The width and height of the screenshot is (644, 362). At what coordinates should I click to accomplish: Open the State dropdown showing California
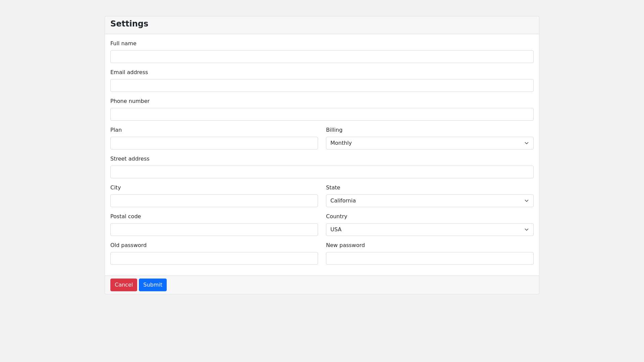[429, 200]
